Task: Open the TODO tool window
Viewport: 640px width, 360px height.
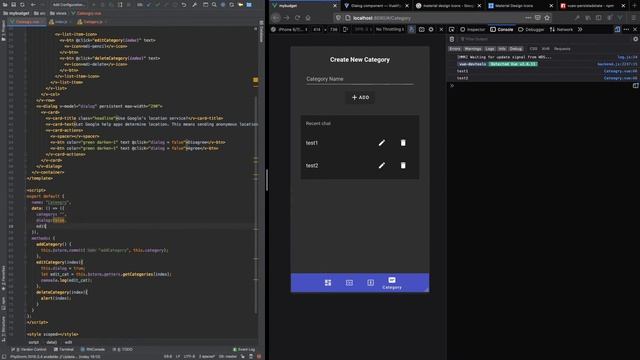Action: tap(123, 349)
